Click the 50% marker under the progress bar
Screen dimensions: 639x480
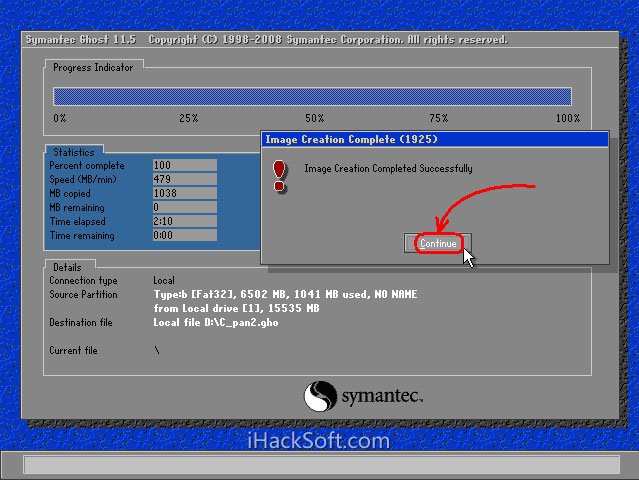(314, 118)
